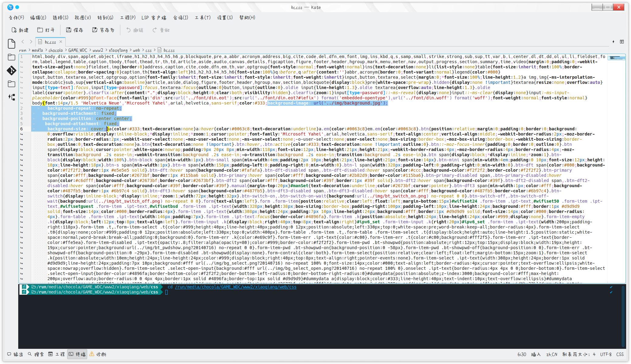631x364 pixels.
Task: Open the 选择(S) menu
Action: pyautogui.click(x=60, y=18)
